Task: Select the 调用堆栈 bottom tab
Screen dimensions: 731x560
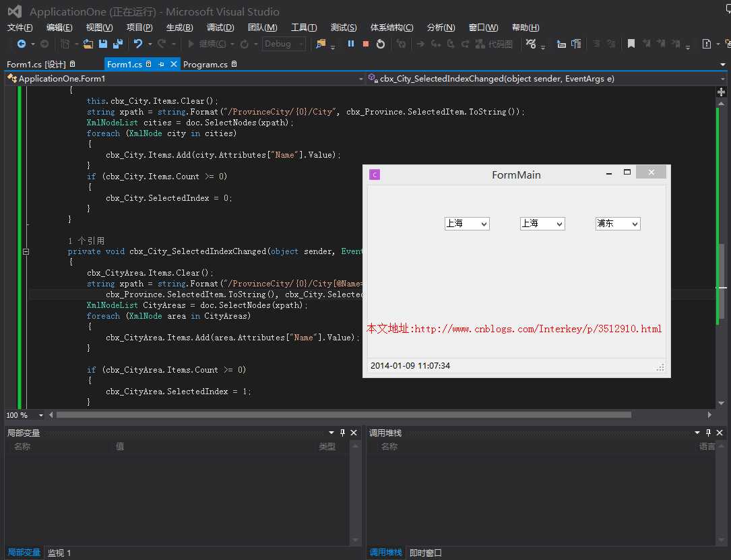Action: pos(385,553)
